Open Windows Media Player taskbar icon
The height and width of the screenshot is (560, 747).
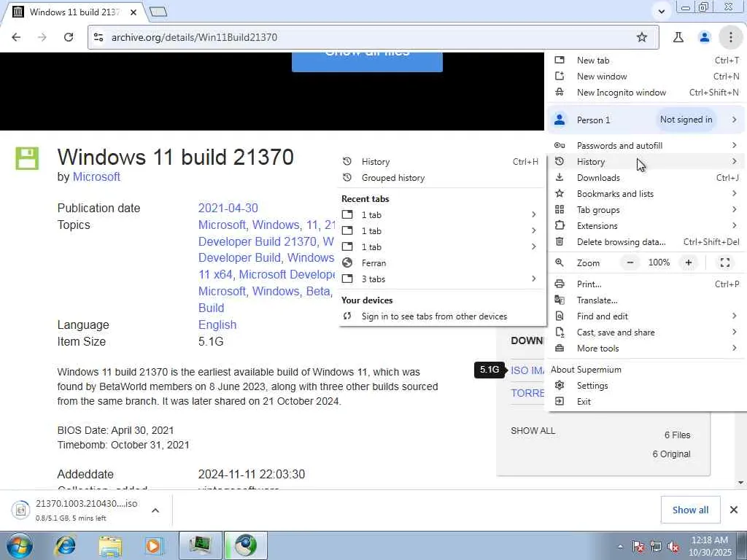tap(154, 545)
